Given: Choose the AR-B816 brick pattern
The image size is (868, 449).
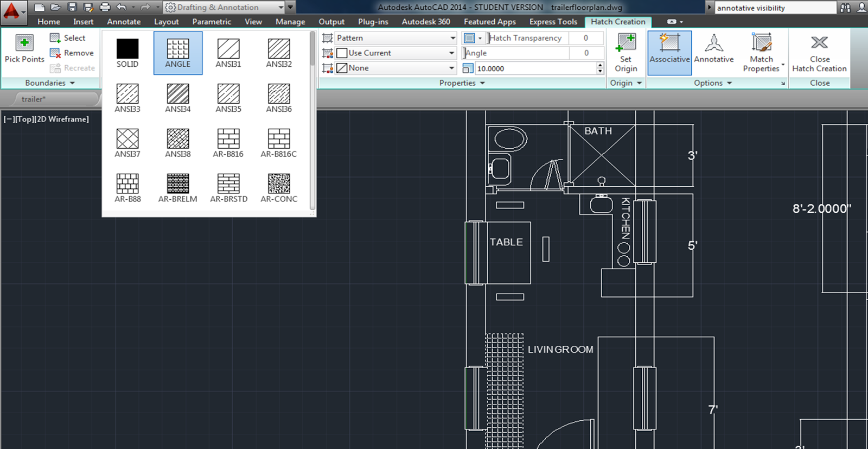Looking at the screenshot, I should pyautogui.click(x=228, y=143).
